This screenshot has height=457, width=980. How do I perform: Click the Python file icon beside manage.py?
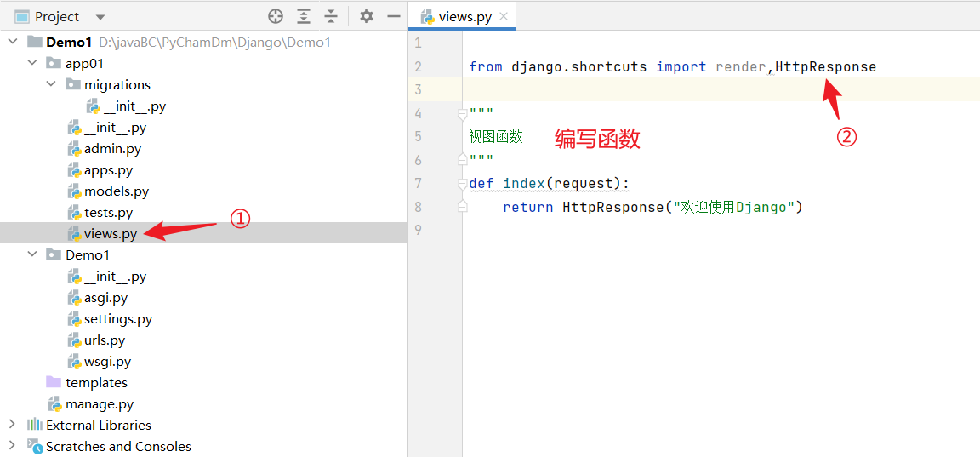pyautogui.click(x=55, y=404)
